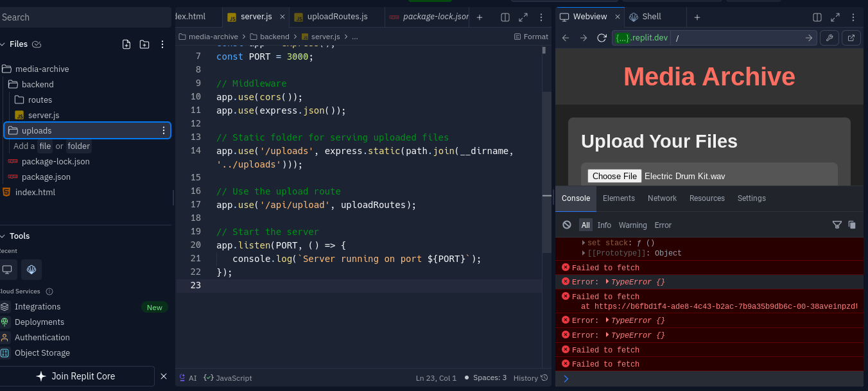Collapse the Files section chevron

click(x=3, y=44)
